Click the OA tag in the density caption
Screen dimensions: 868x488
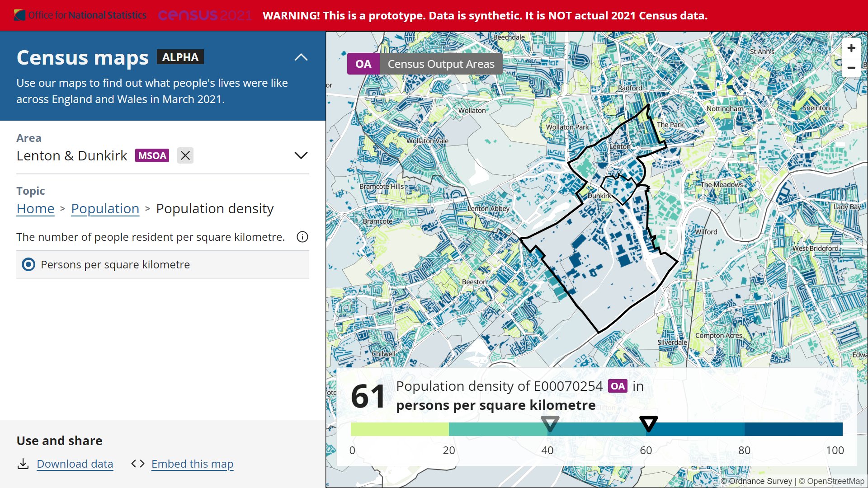pos(618,386)
